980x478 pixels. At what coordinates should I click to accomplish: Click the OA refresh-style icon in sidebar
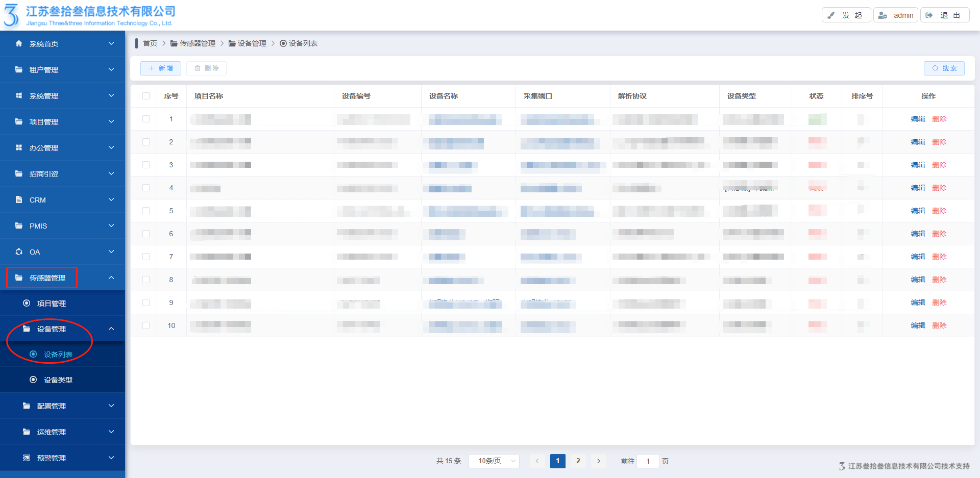tap(19, 252)
